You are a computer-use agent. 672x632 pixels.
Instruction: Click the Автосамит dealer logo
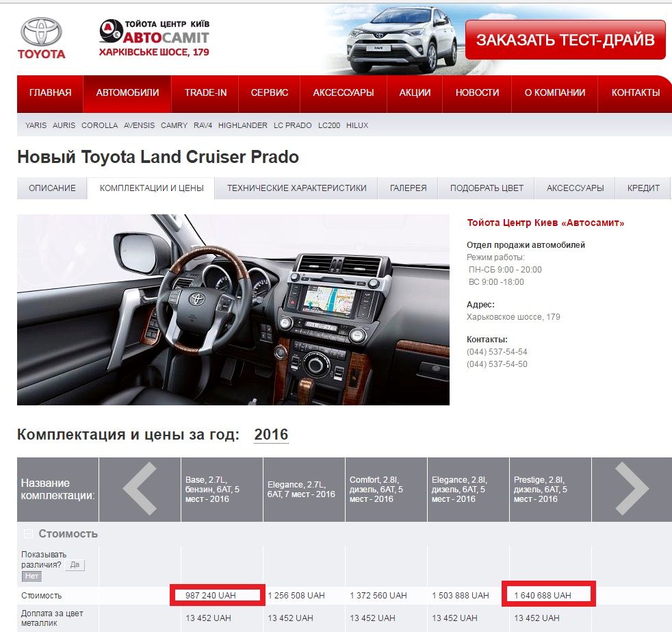point(154,38)
